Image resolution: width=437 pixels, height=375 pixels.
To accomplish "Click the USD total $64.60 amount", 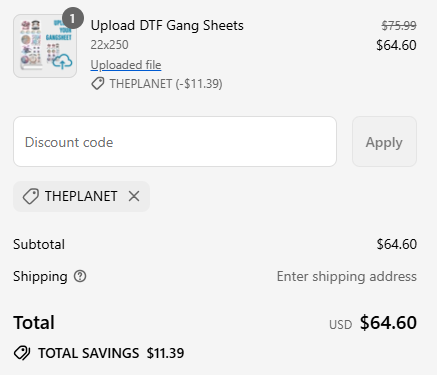I will [388, 322].
